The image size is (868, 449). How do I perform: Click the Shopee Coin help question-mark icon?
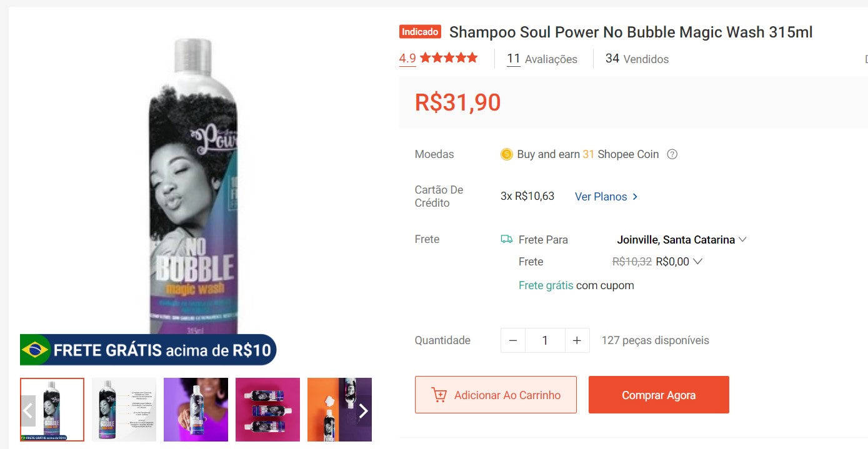(x=672, y=154)
